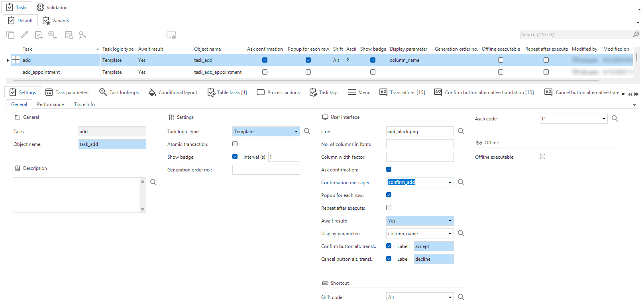Viewport: 644px width, 307px height.
Task: Click the lookup magnifier beside Task logic type
Action: [307, 131]
